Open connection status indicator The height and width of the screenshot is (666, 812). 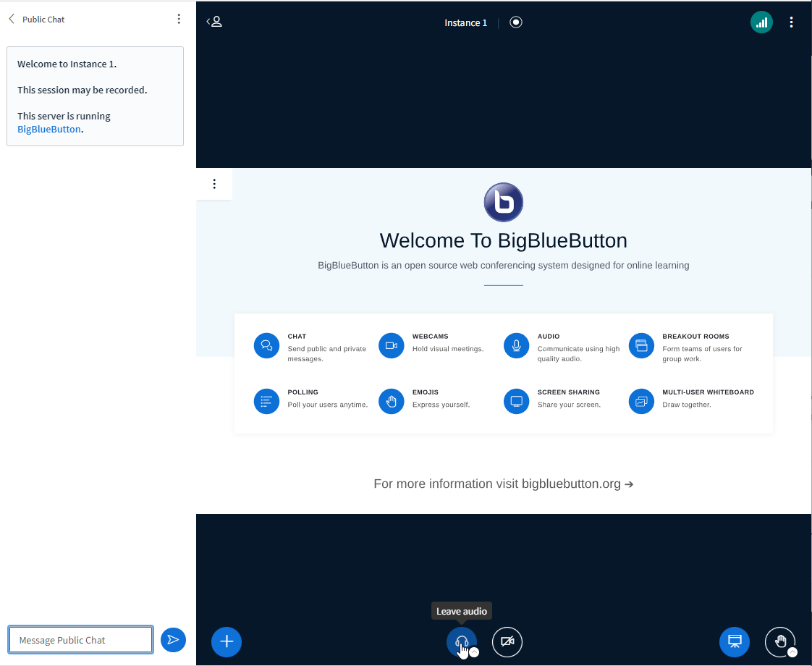761,22
